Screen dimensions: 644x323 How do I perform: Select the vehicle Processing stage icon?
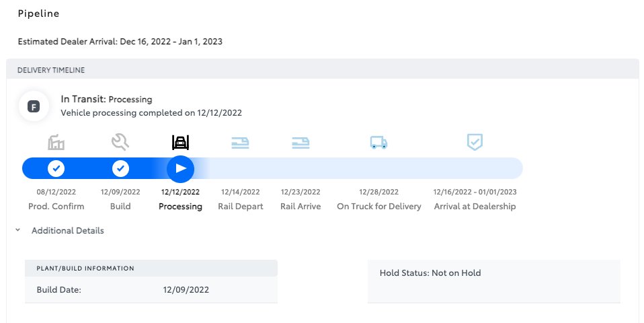pyautogui.click(x=180, y=142)
